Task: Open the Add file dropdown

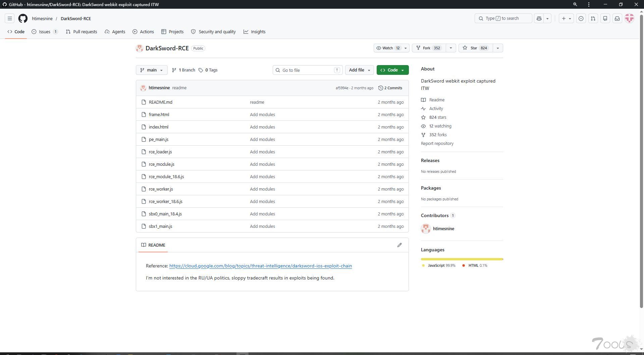Action: click(360, 70)
